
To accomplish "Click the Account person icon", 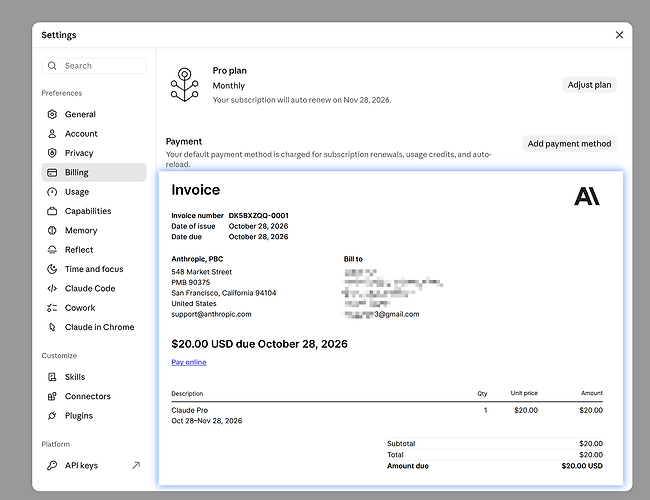I will tap(52, 133).
